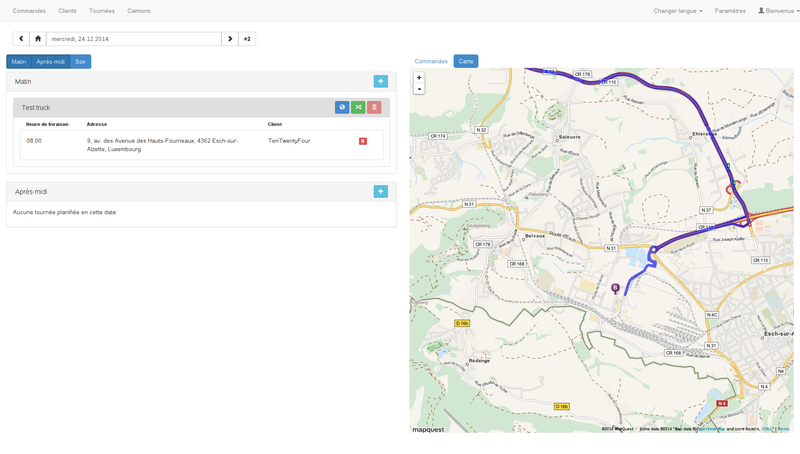The height and width of the screenshot is (454, 800).
Task: Open the Camions menu item
Action: pos(139,11)
